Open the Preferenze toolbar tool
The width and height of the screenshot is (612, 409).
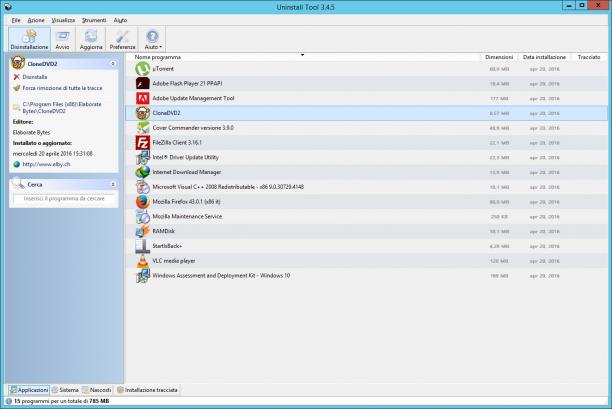[x=122, y=39]
